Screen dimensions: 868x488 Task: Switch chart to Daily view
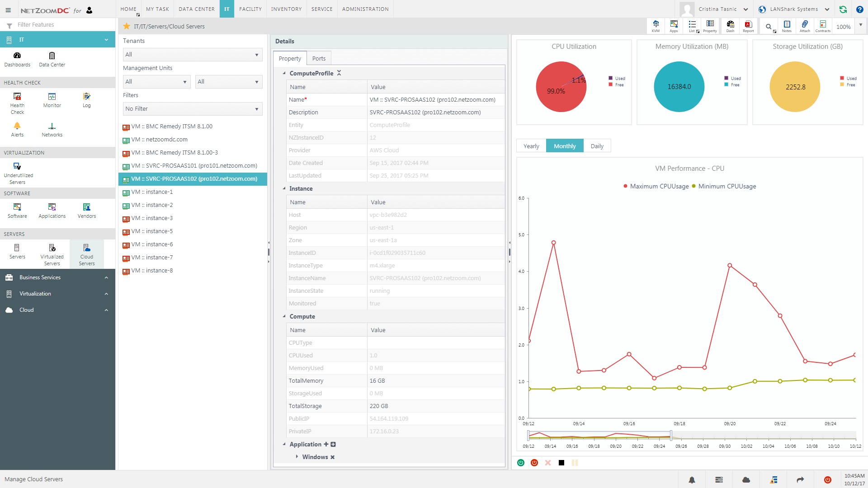point(597,146)
